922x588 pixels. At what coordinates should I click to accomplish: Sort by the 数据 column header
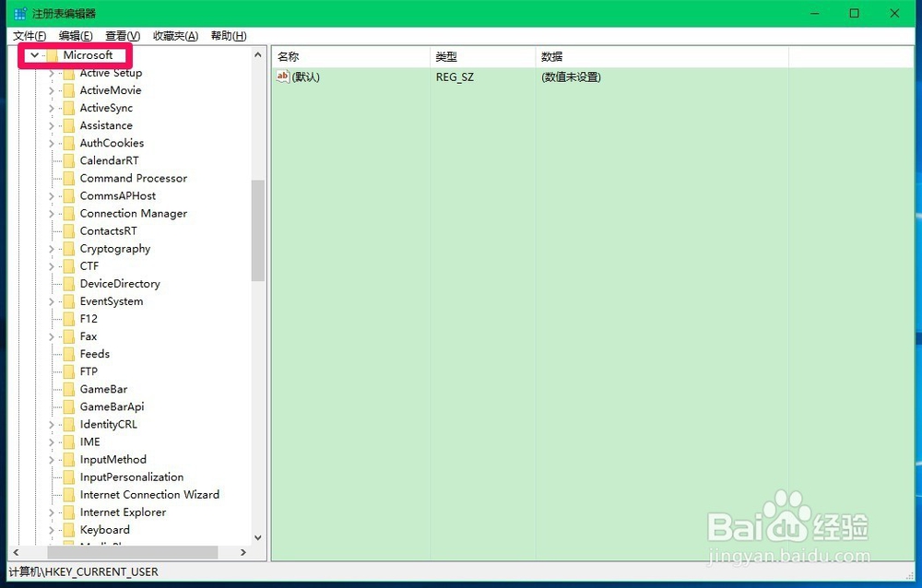[662, 57]
